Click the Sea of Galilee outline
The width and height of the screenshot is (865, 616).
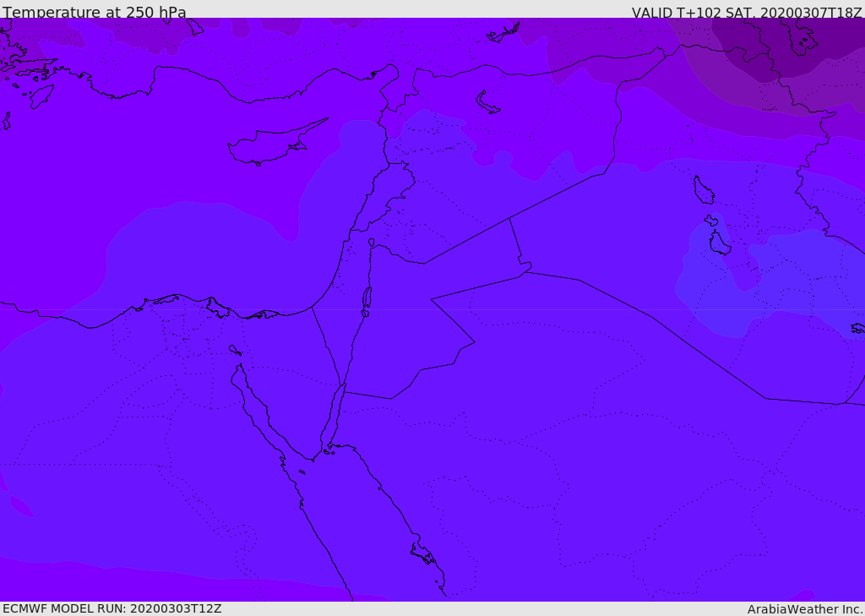371,243
